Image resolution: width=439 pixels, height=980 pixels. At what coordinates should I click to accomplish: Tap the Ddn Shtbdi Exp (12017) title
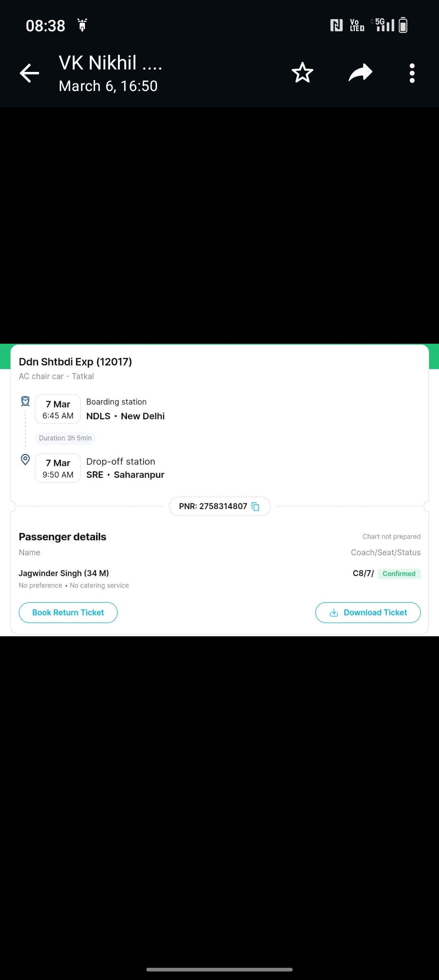pos(75,362)
